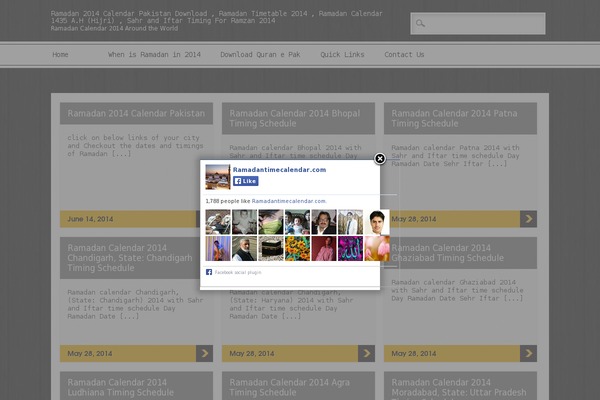Open the mustached man in dark jacket photo

coord(324,222)
